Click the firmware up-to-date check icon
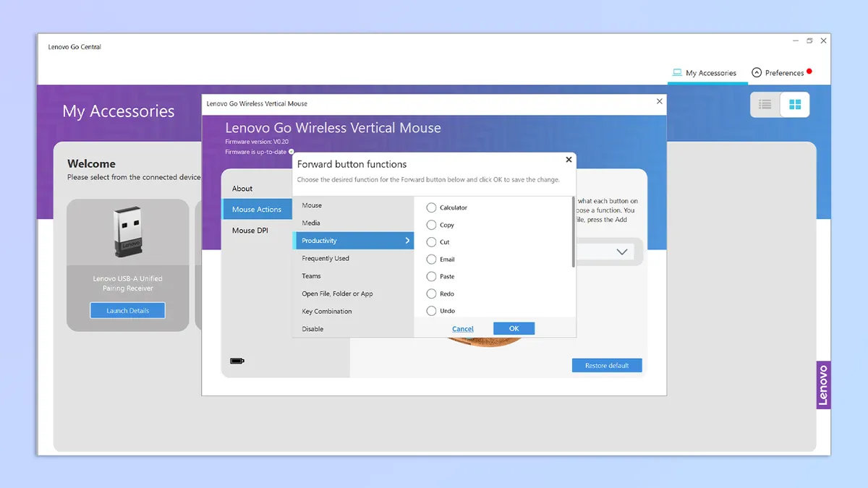This screenshot has height=488, width=868. pos(292,152)
